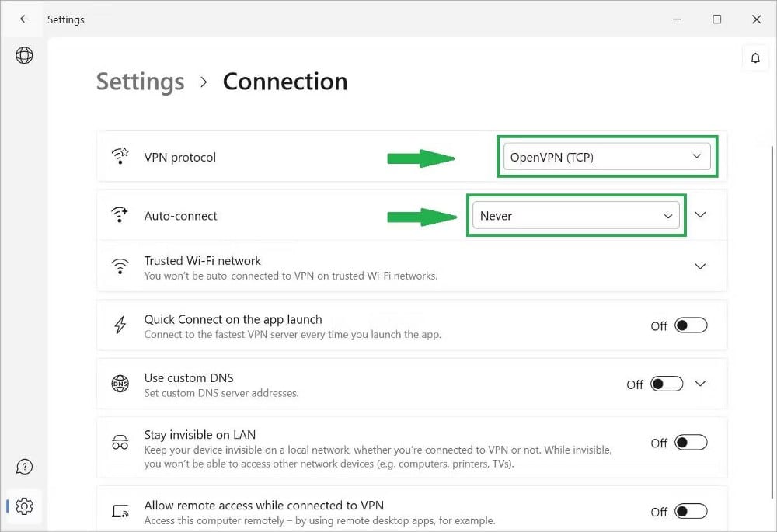Click the VPN protocol Wi-Fi star icon
Image resolution: width=777 pixels, height=532 pixels.
pos(120,156)
